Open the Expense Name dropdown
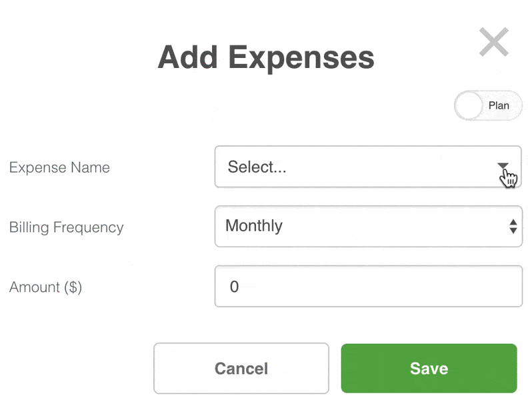The image size is (532, 400). pos(368,167)
